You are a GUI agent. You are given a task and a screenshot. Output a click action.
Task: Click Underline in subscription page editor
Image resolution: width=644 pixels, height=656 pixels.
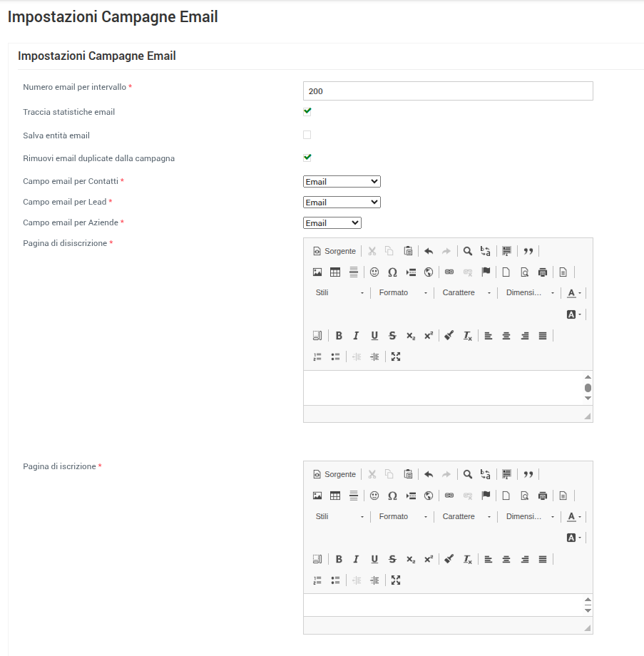(x=374, y=560)
